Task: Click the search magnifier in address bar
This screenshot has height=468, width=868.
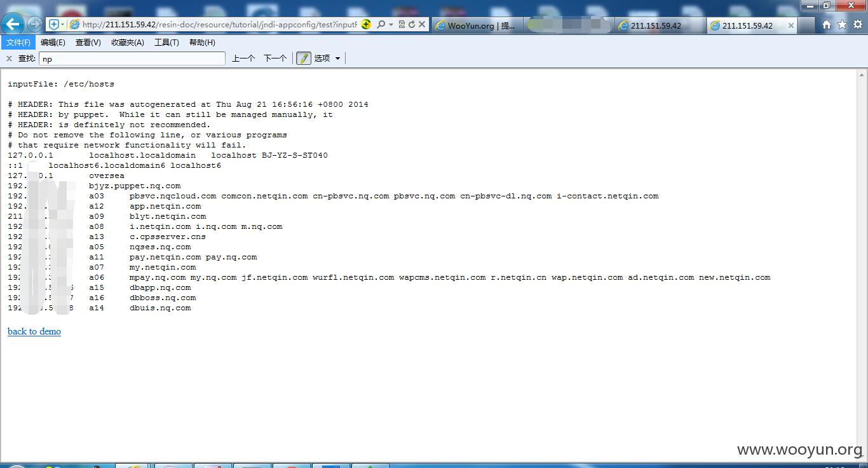Action: pos(381,24)
